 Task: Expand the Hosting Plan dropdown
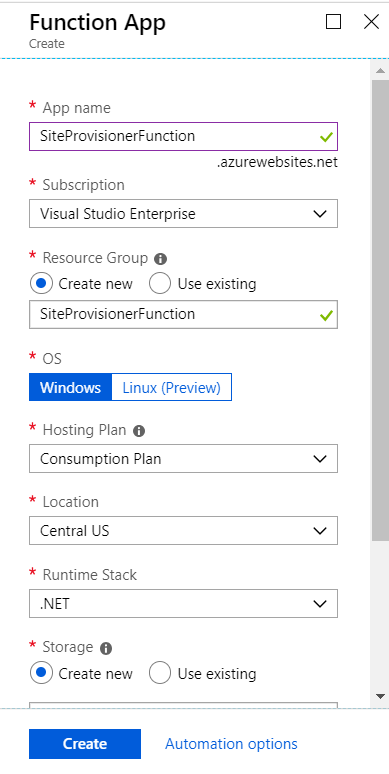(x=183, y=459)
